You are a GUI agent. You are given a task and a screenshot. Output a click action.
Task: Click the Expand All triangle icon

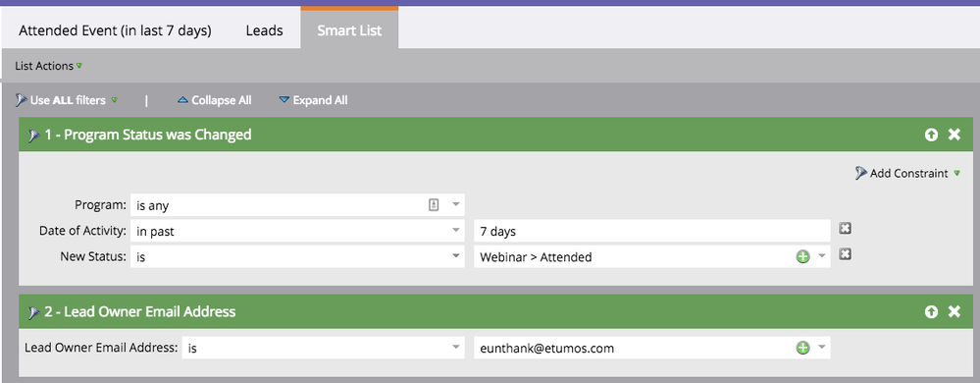pos(284,99)
